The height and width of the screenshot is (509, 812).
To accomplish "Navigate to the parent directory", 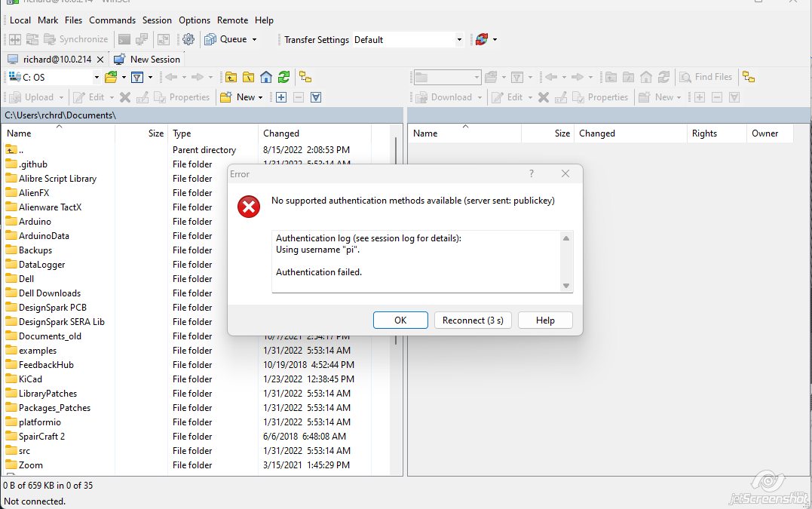I will tap(231, 76).
